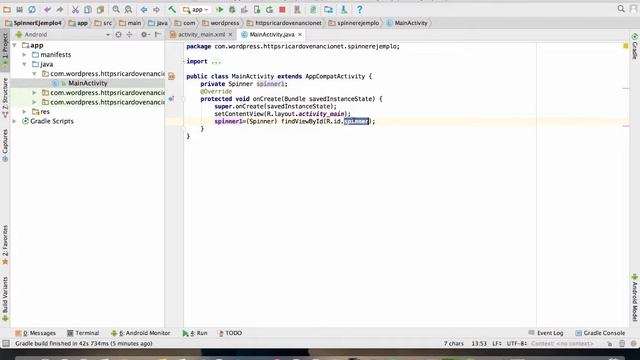Expand Gradle Scripts node
Image resolution: width=640 pixels, height=360 pixels.
[15, 121]
